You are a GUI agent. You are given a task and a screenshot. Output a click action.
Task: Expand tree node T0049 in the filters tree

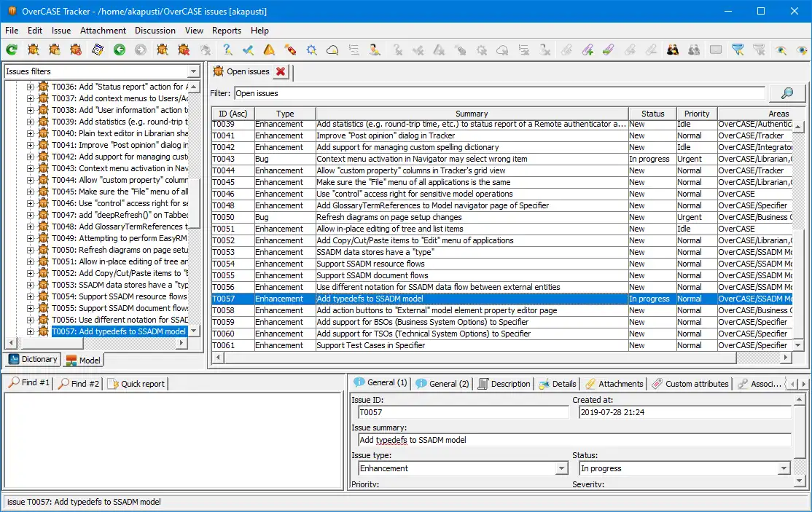31,238
